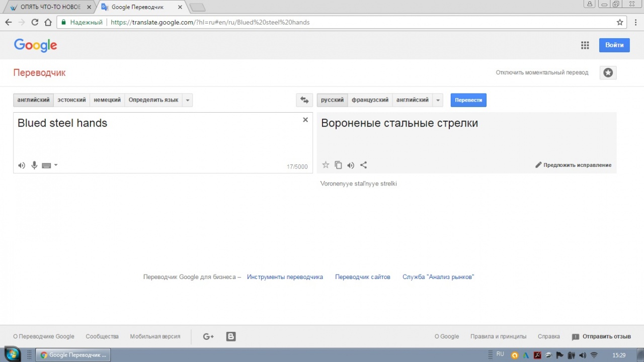Screen dimensions: 644x362
Task: Expand the target language dropdown list
Action: coord(438,100)
